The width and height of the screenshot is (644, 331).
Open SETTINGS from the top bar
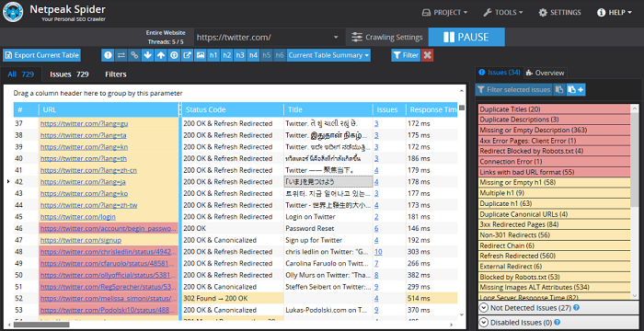click(x=559, y=13)
